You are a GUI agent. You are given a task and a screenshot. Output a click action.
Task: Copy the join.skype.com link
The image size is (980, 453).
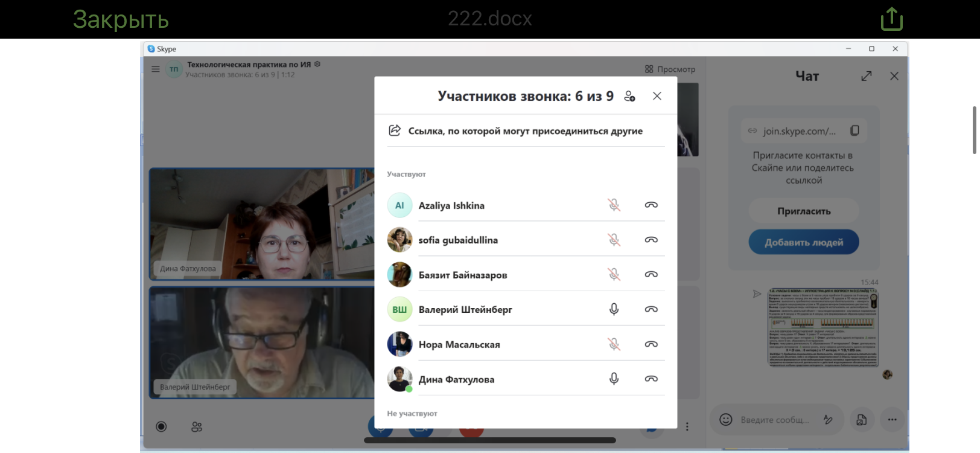(854, 130)
